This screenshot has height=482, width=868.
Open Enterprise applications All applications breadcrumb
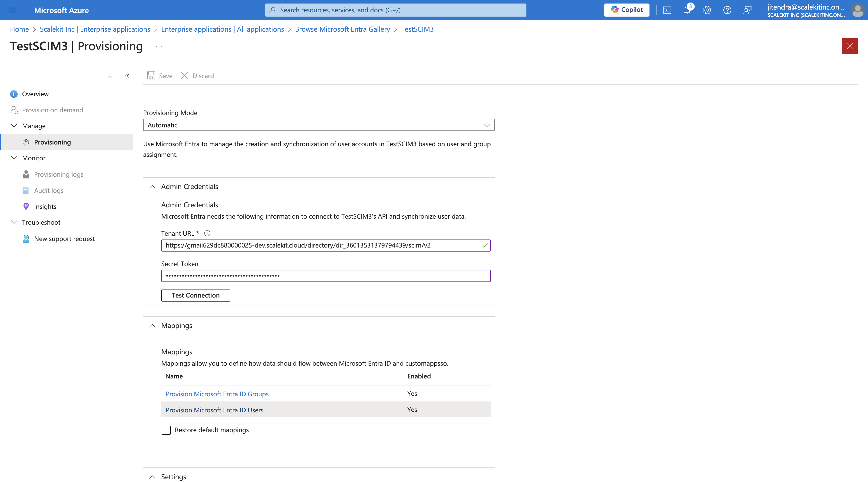point(222,29)
